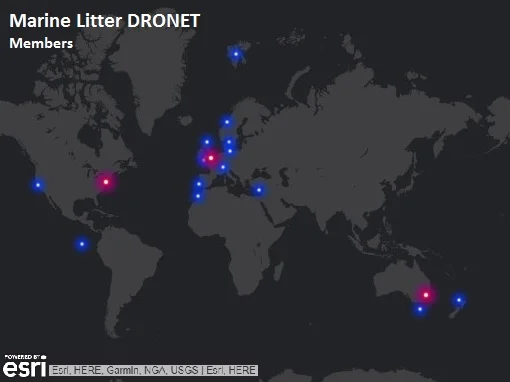510x382 pixels.
Task: Click the Esri, HERE, Garmin attribution text
Action: pos(153,370)
